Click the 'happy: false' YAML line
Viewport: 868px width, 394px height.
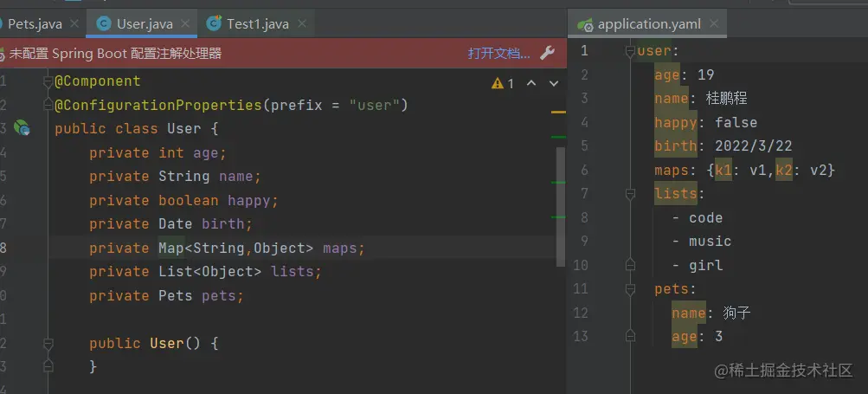[706, 122]
